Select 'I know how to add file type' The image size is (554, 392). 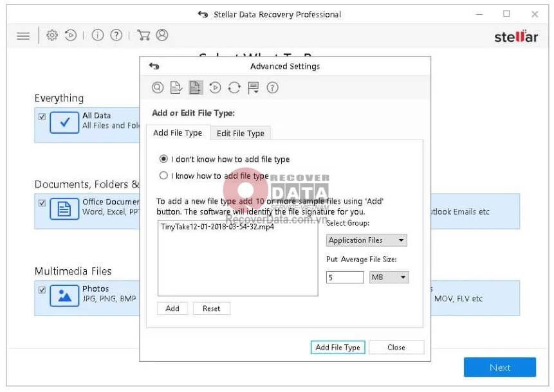[x=163, y=175]
